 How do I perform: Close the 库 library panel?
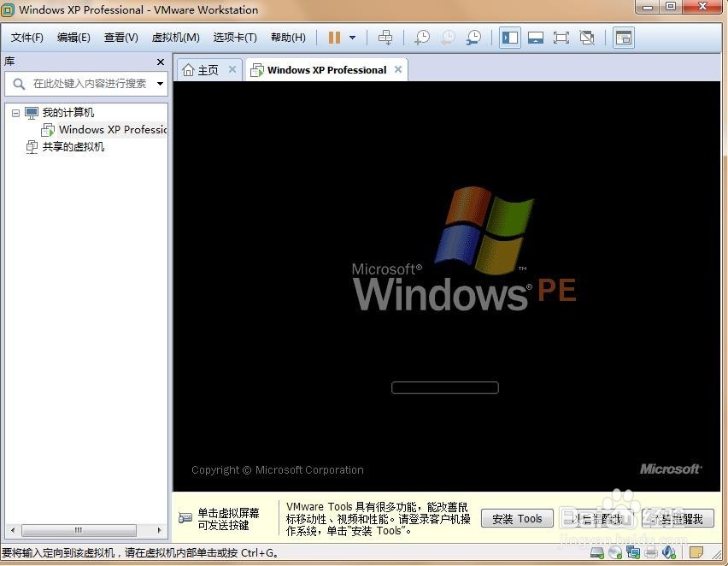161,62
